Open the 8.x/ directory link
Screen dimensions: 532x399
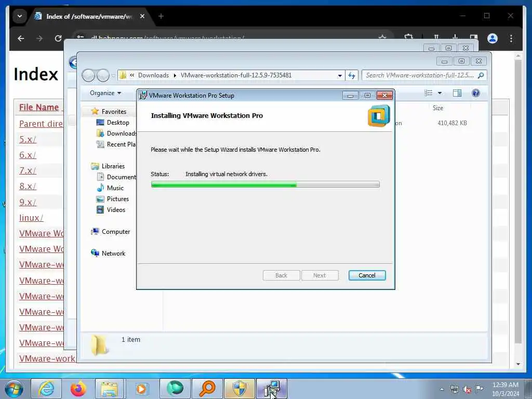coord(28,187)
